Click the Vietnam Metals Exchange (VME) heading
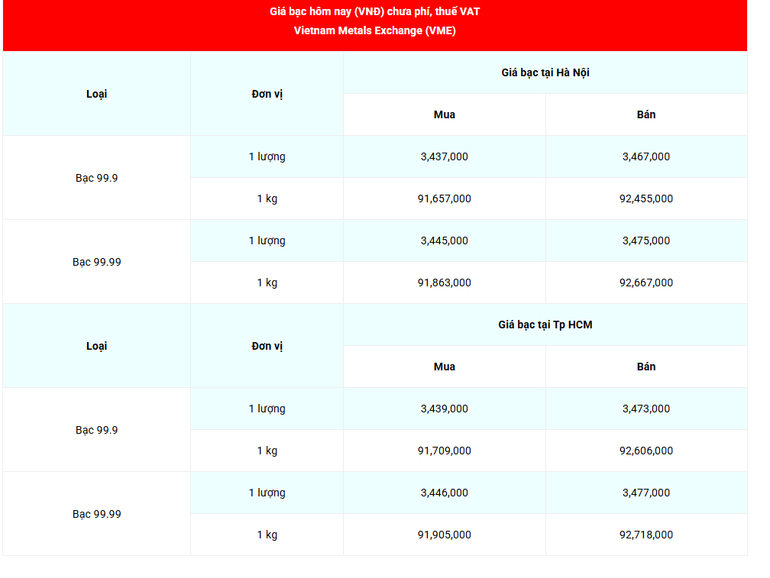The height and width of the screenshot is (578, 770). (x=375, y=31)
